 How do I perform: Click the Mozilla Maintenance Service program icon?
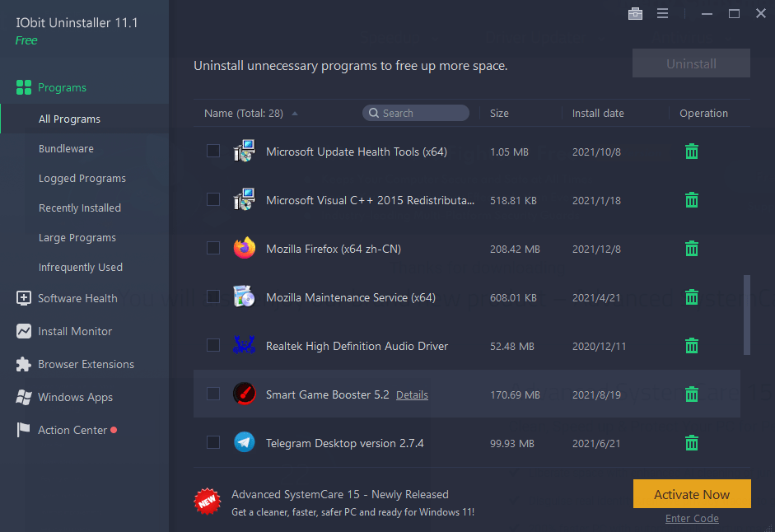pyautogui.click(x=244, y=296)
